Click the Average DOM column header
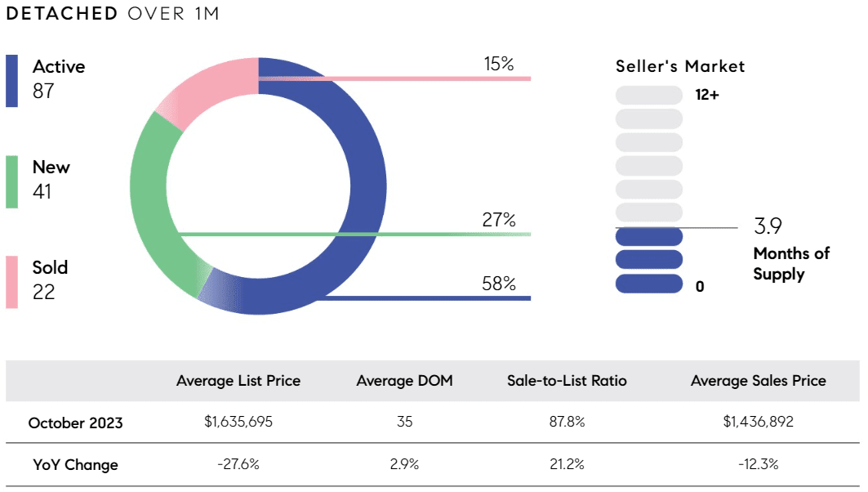 (x=405, y=381)
